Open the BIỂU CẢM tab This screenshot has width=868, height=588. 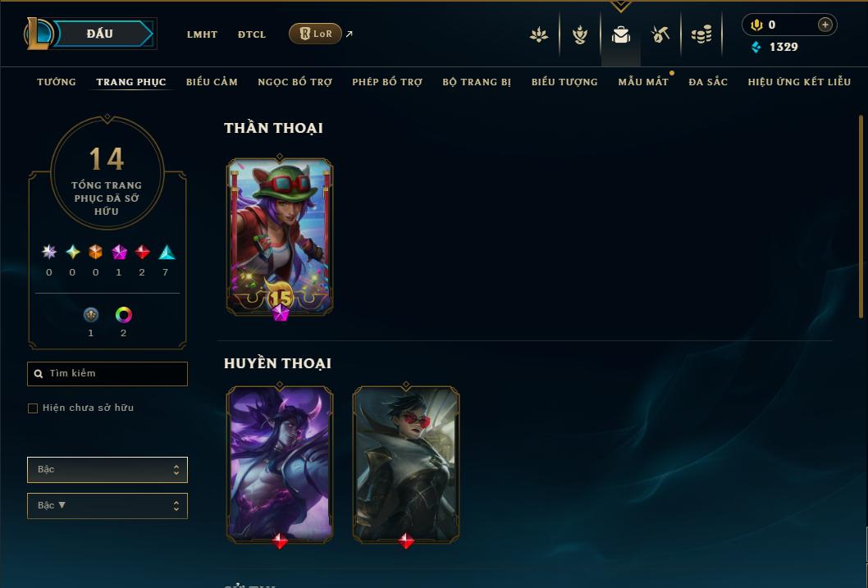[212, 82]
